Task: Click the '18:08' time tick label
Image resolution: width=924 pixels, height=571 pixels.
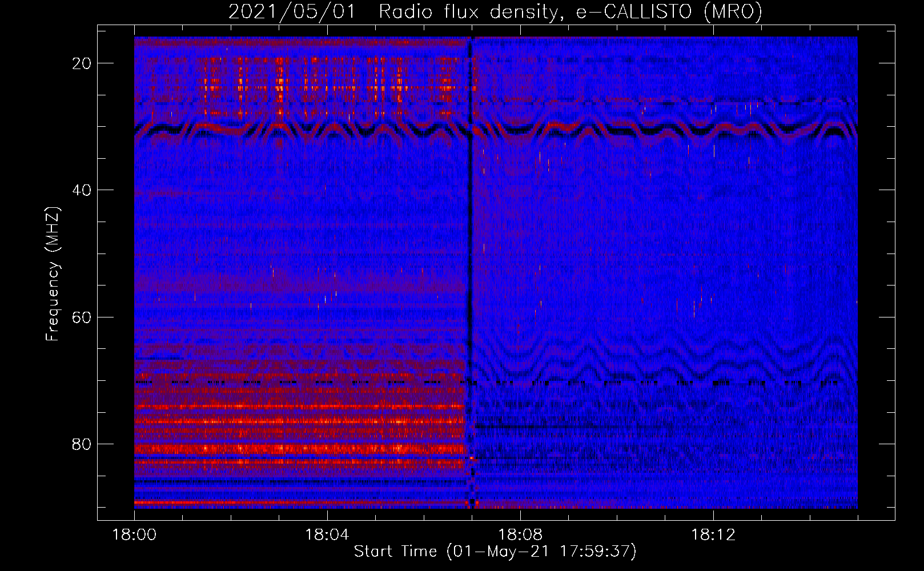Action: tap(520, 535)
